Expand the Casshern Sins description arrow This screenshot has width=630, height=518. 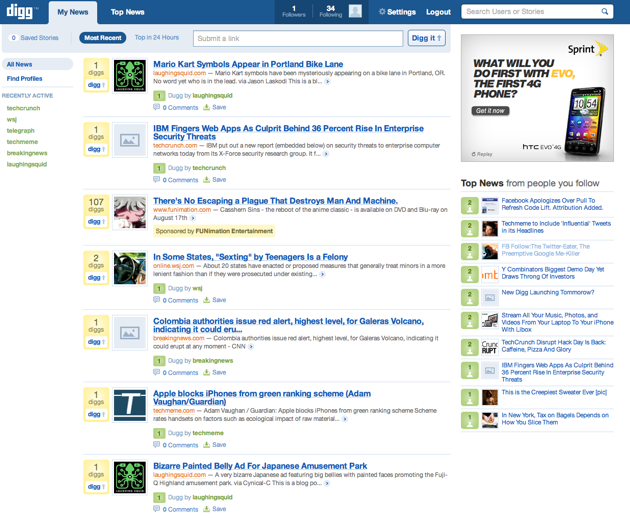coord(193,218)
